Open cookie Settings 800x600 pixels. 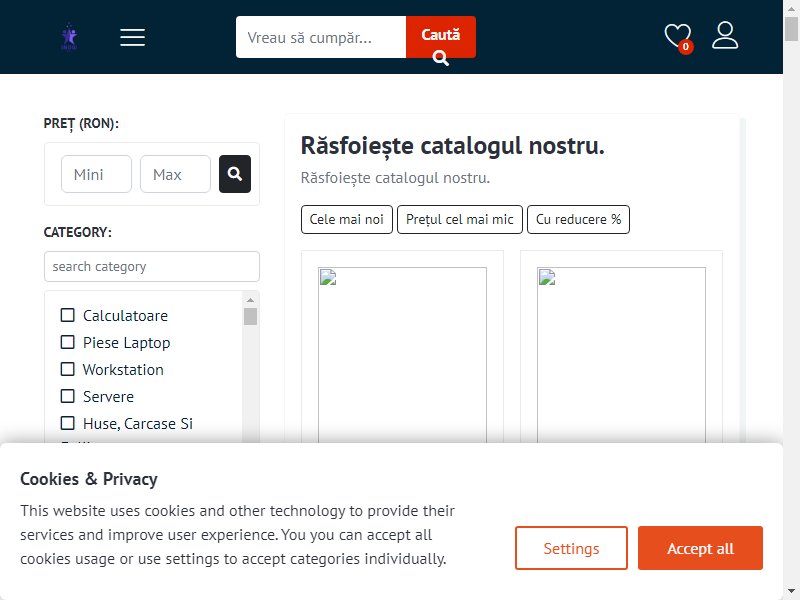pos(571,548)
